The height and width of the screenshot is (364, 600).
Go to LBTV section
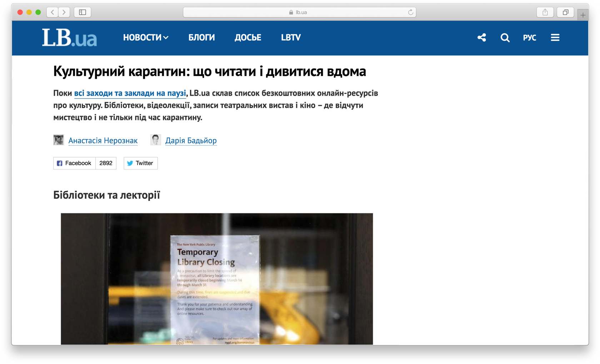pyautogui.click(x=291, y=37)
